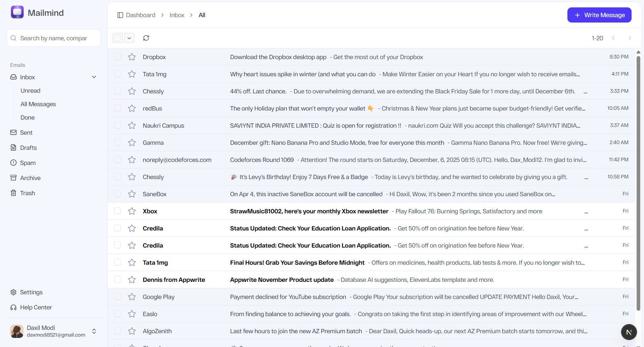Go to next page of emails
Image resolution: width=644 pixels, height=347 pixels.
(630, 38)
